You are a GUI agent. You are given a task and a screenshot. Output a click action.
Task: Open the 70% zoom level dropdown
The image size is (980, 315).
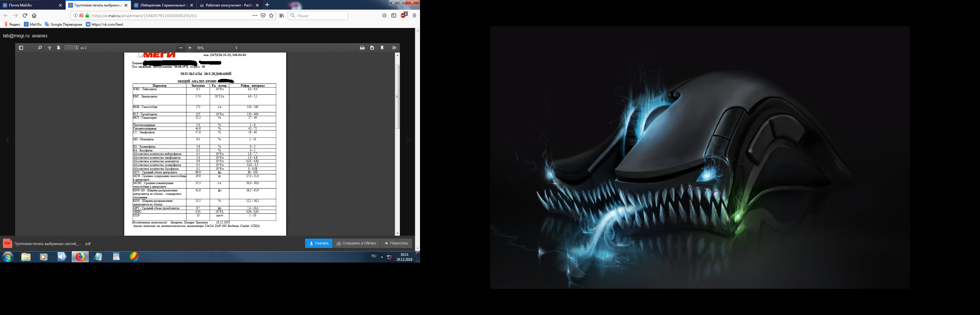click(217, 48)
